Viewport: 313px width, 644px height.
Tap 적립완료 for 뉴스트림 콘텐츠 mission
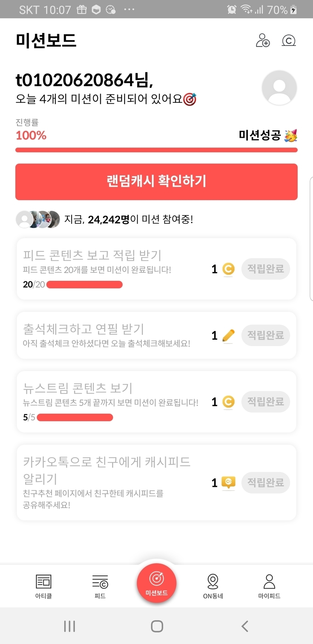click(265, 402)
